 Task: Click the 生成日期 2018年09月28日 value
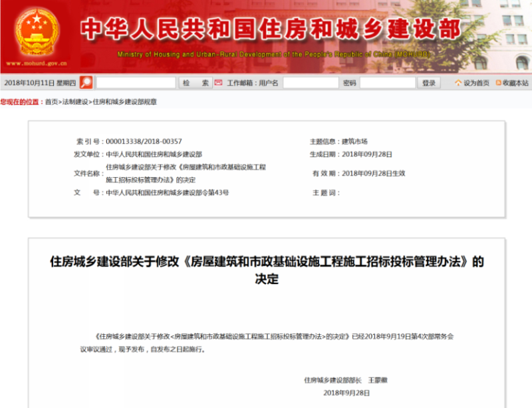click(x=367, y=154)
